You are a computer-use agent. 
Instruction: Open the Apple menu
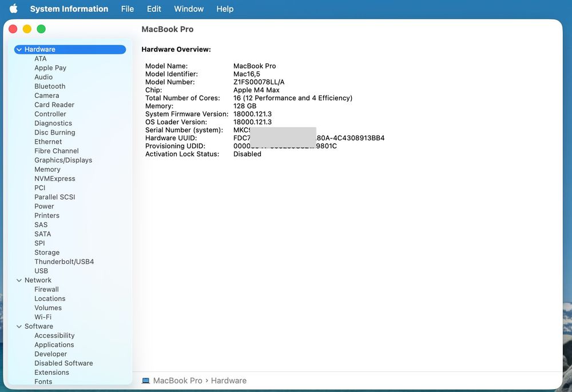click(14, 9)
